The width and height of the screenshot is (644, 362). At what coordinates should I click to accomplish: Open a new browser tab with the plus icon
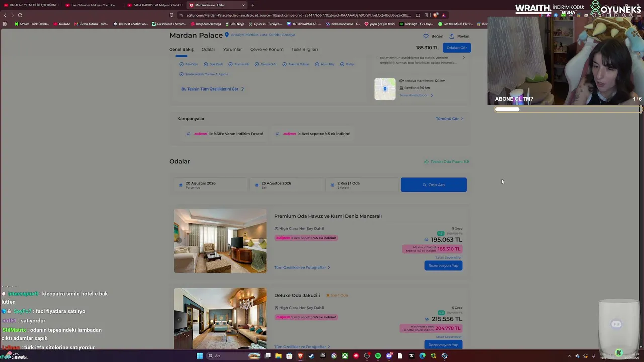point(253,5)
